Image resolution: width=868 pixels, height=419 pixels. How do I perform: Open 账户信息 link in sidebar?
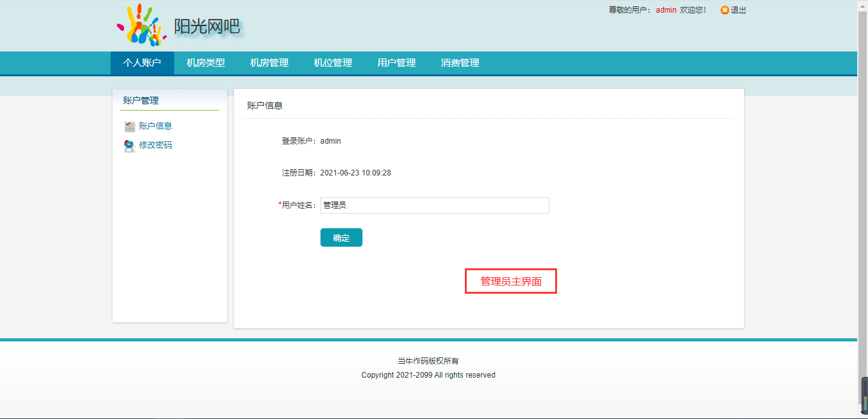(x=156, y=126)
